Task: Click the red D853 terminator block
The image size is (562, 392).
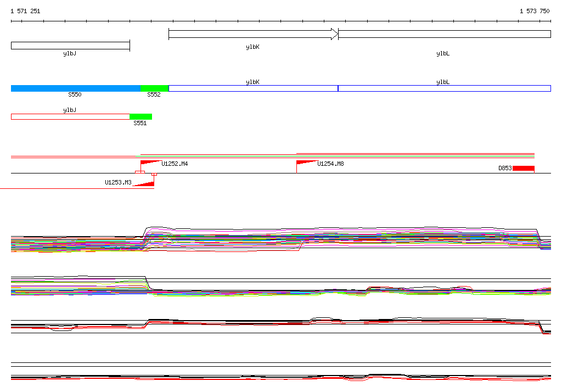Action: pos(523,168)
